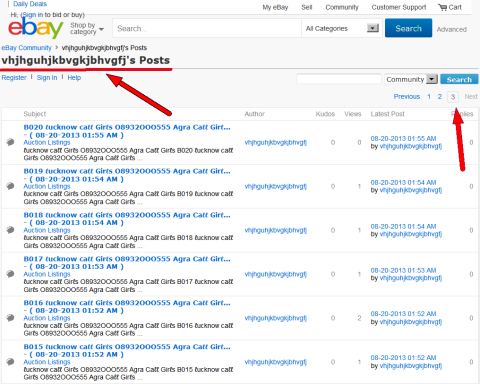Focus the main eBay search field
Screen dimensions: 480x384
(207, 28)
